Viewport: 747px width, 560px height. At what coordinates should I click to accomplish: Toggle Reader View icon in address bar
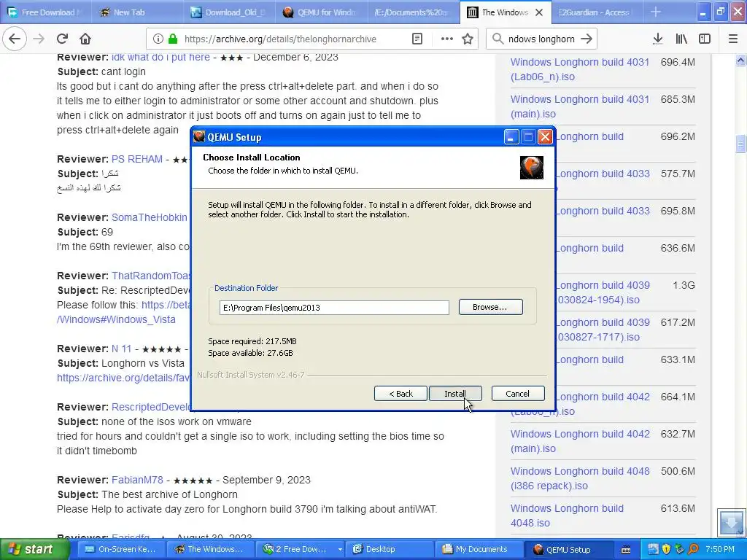417,39
